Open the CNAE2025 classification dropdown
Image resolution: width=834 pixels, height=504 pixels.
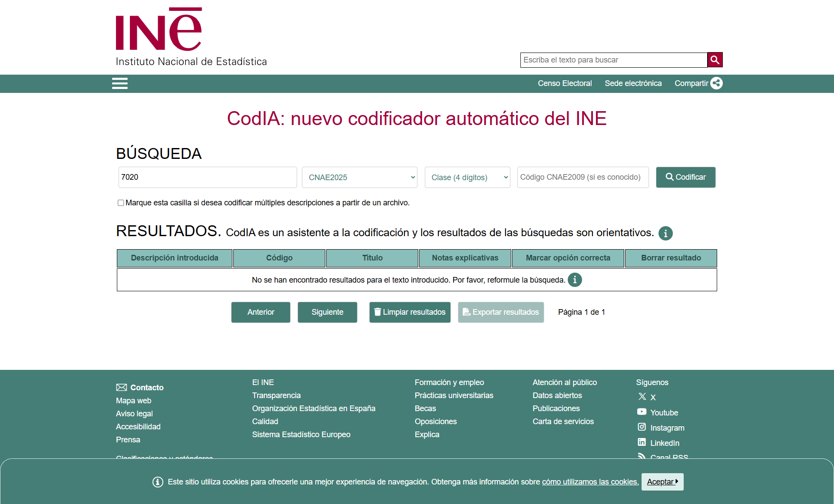[360, 177]
